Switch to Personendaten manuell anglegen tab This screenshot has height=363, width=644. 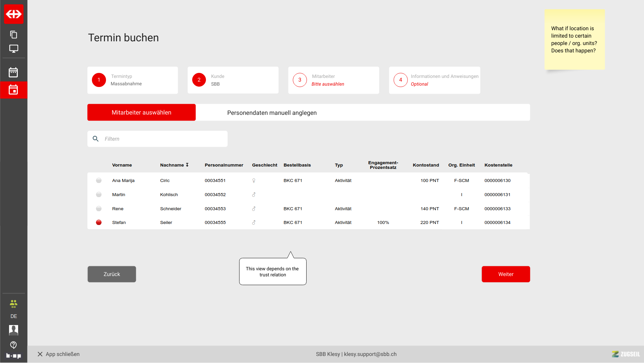[272, 113]
